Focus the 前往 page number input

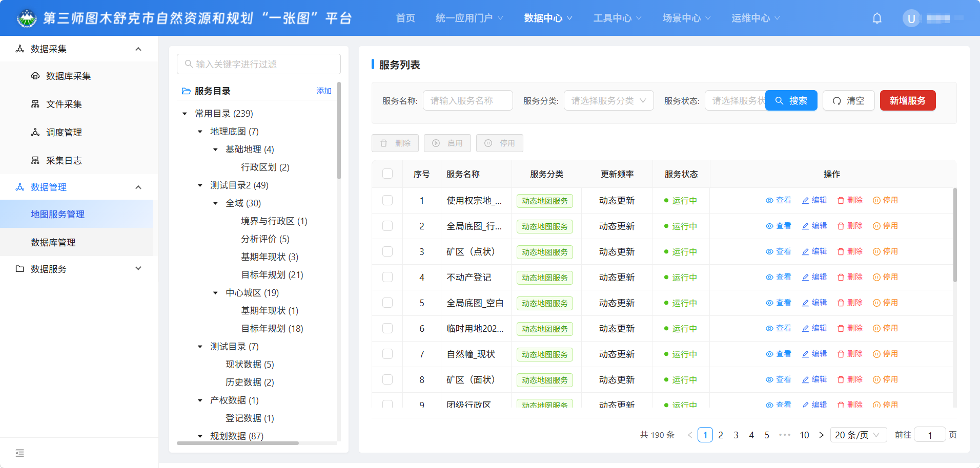930,435
